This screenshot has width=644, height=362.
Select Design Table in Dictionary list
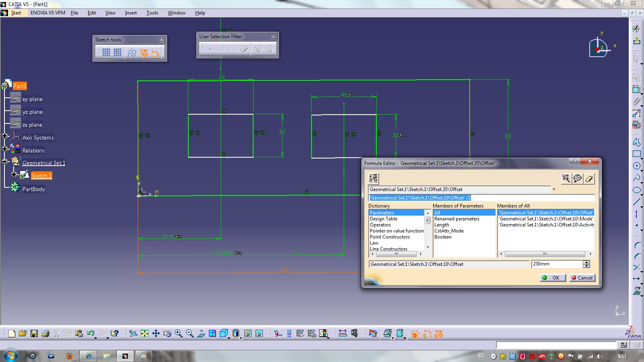(x=384, y=219)
